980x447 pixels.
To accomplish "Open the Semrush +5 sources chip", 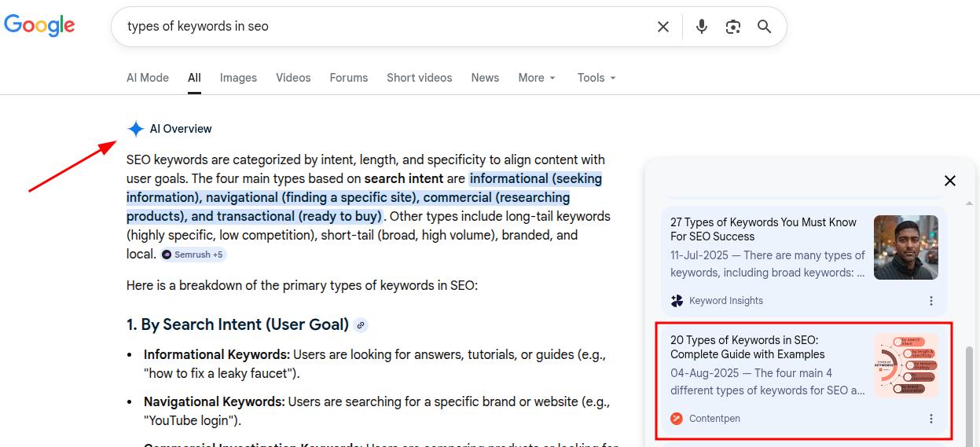I will [x=193, y=255].
